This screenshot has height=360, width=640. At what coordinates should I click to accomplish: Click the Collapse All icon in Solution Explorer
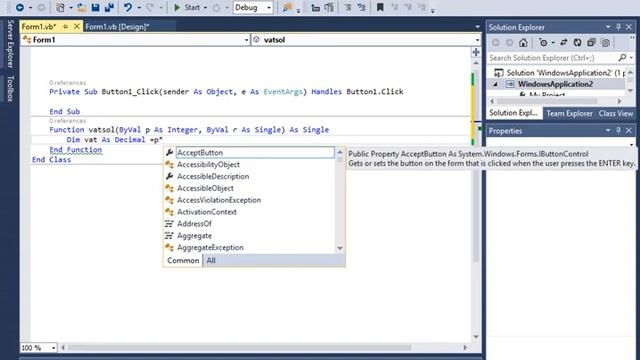[x=591, y=43]
